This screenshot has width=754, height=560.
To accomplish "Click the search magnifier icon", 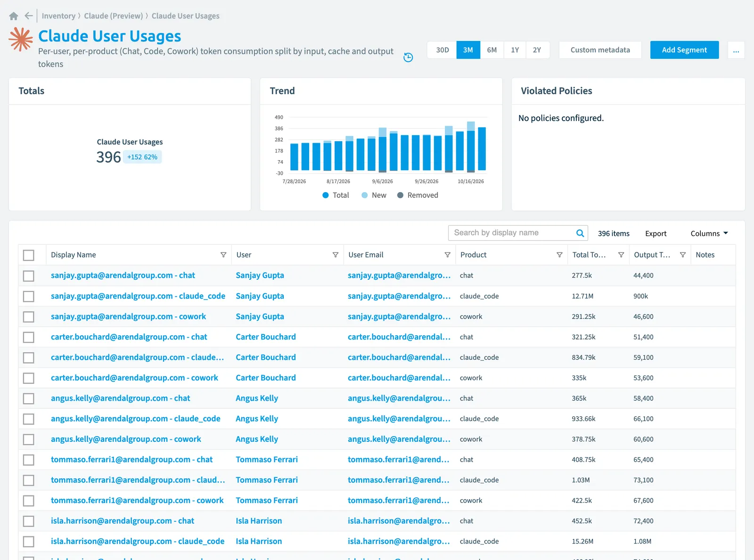I will [x=580, y=233].
